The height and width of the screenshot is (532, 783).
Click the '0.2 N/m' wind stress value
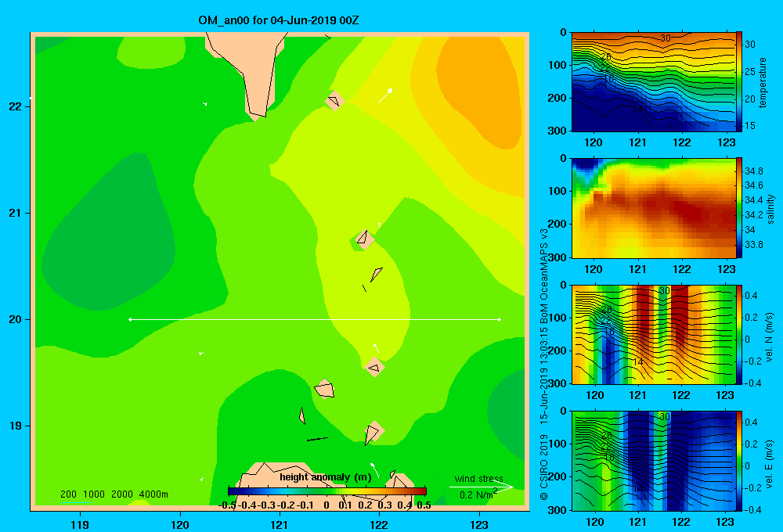point(478,494)
